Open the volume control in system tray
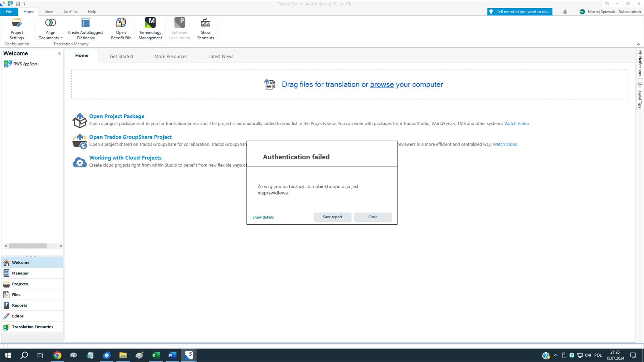This screenshot has width=644, height=362. pos(588,355)
